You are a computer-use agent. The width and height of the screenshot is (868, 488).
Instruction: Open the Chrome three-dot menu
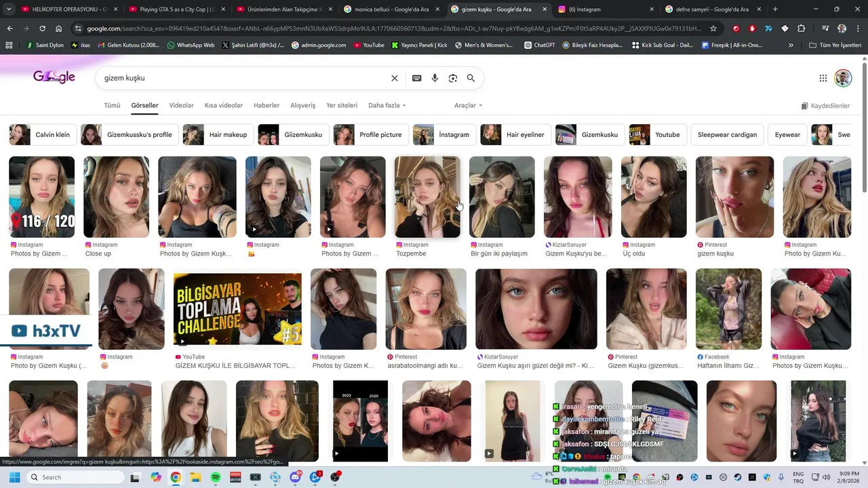(858, 28)
